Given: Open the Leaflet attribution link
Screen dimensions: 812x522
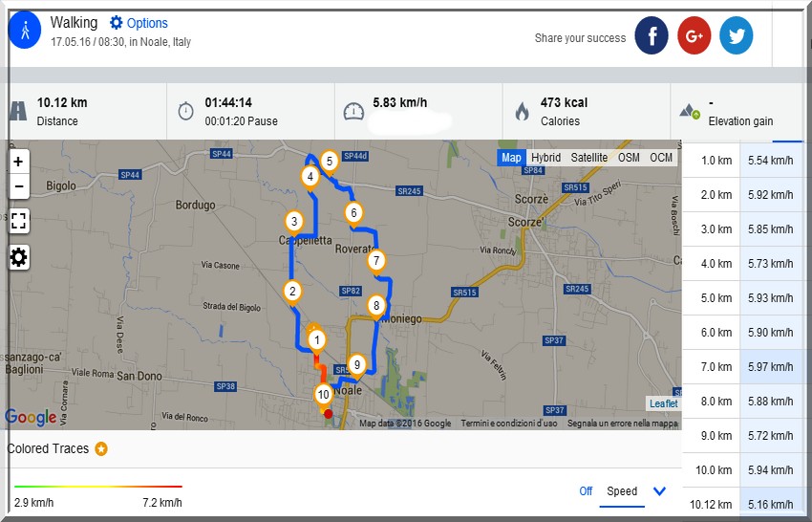Looking at the screenshot, I should 663,403.
